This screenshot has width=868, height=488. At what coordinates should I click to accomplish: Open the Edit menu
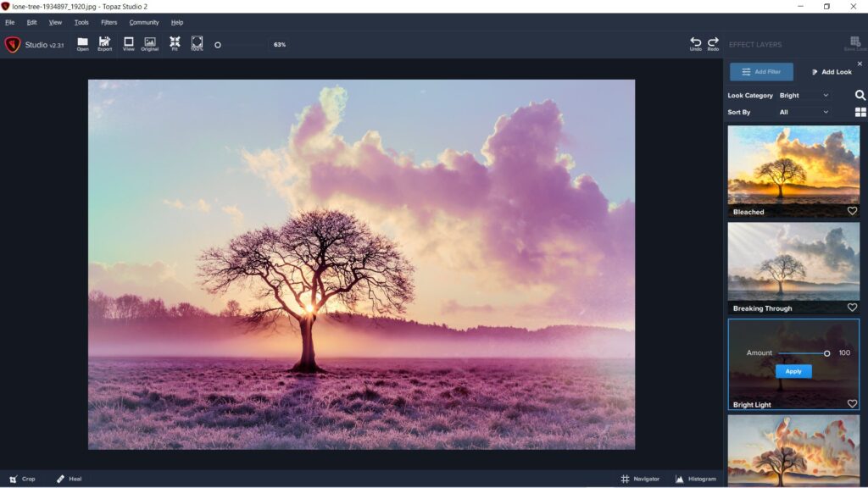coord(31,23)
